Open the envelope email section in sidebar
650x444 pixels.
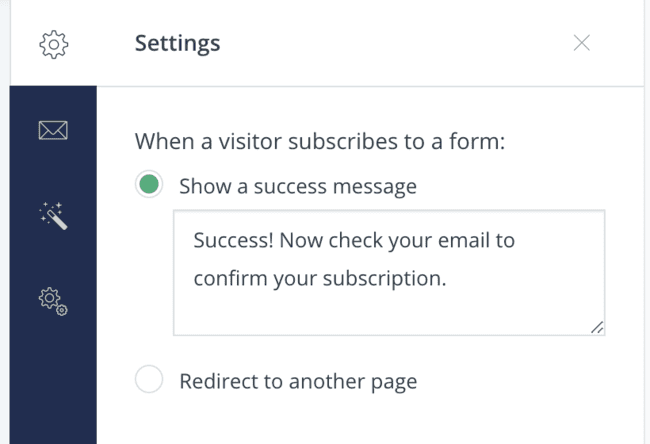point(53,130)
